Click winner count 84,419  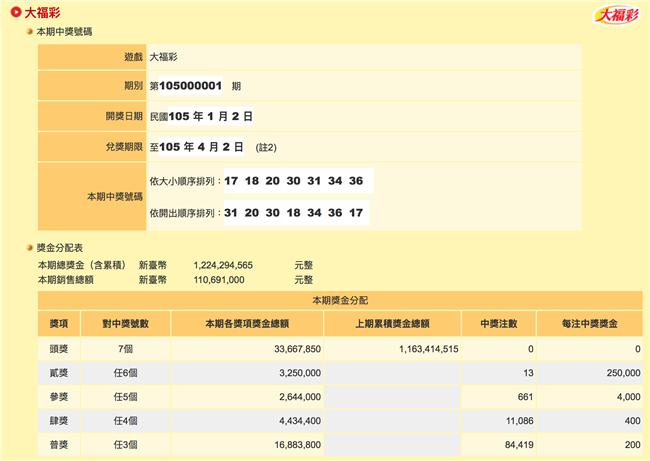pyautogui.click(x=519, y=445)
